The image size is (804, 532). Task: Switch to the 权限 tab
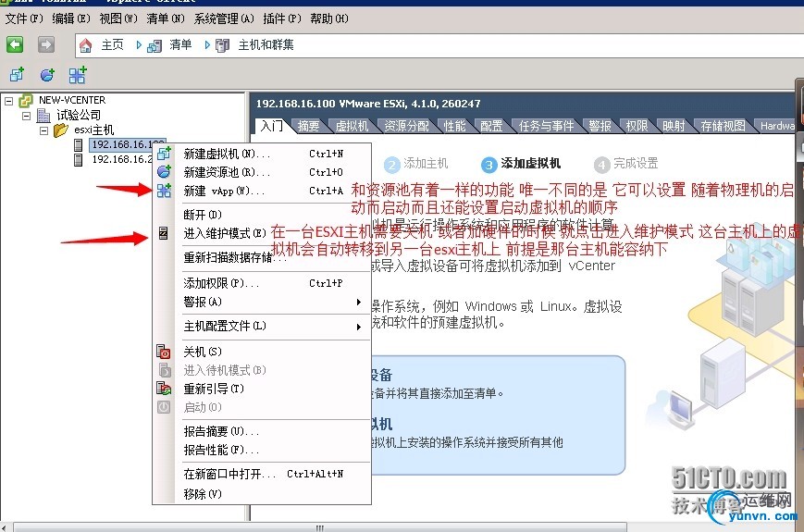click(637, 126)
